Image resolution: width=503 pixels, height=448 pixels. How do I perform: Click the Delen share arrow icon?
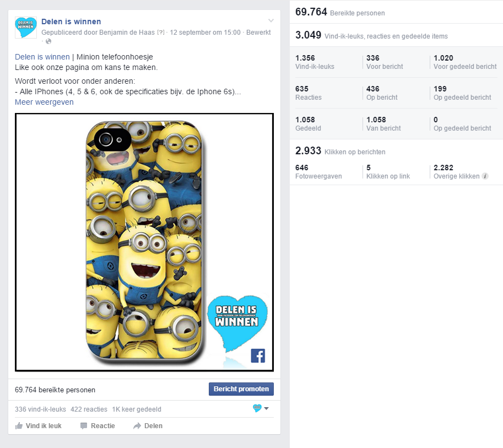(137, 426)
